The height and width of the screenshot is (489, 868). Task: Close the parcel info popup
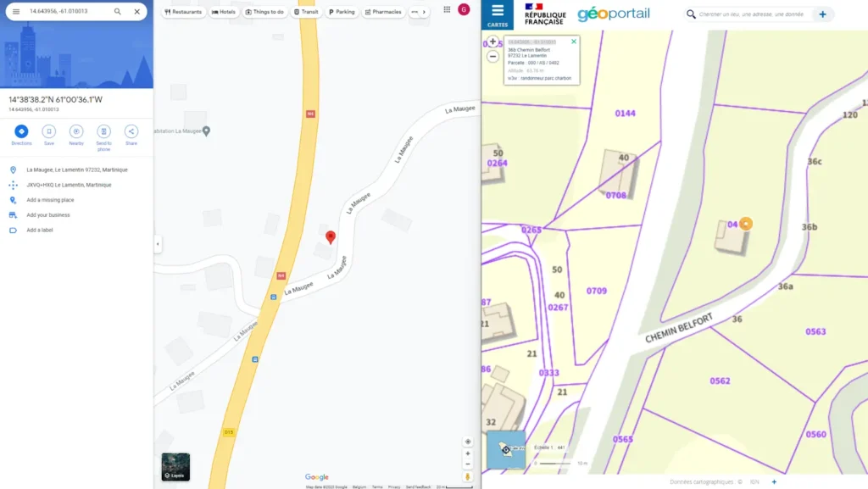(x=574, y=41)
